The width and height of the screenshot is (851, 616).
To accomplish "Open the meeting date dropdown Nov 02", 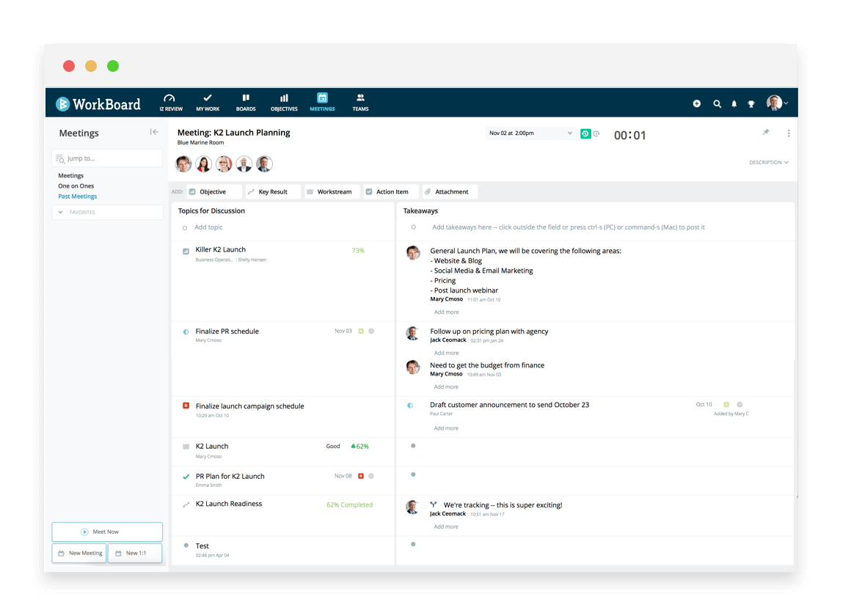I will 530,133.
